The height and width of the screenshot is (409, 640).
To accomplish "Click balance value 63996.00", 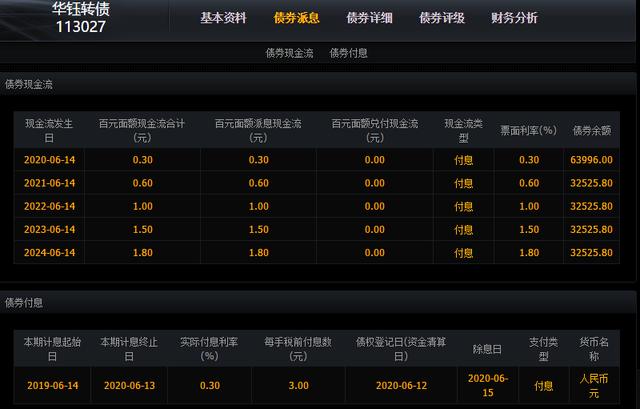I will point(591,160).
